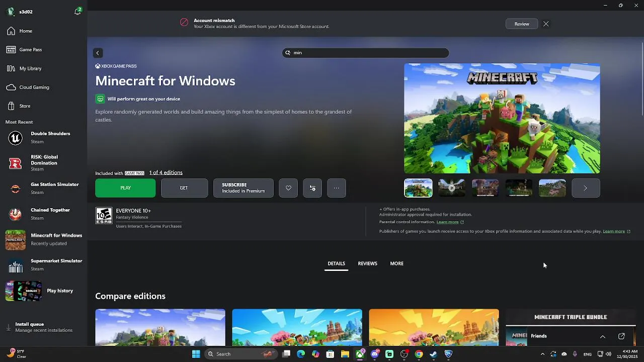Open Chained Together recent game
Screen dimensions: 644x362
coord(43,214)
